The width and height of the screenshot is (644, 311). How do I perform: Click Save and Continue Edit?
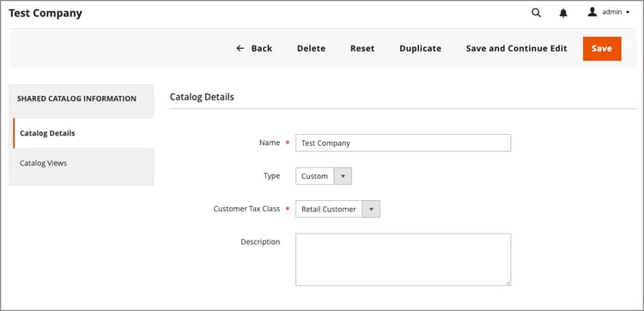coord(516,48)
